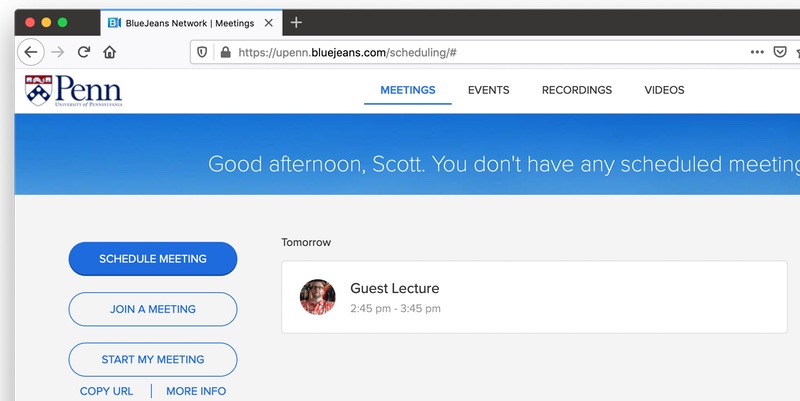Open the Guest Lecture meeting title
The height and width of the screenshot is (401, 800).
coord(394,288)
